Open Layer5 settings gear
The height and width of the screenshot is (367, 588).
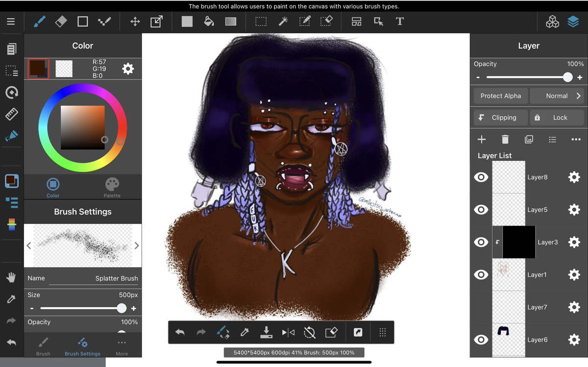(x=574, y=210)
